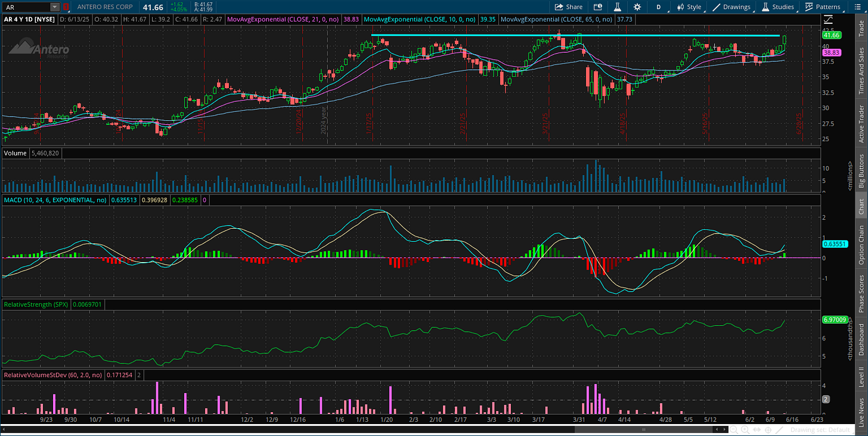The height and width of the screenshot is (436, 868).
Task: Click the 41.66 last price in header
Action: pos(153,7)
